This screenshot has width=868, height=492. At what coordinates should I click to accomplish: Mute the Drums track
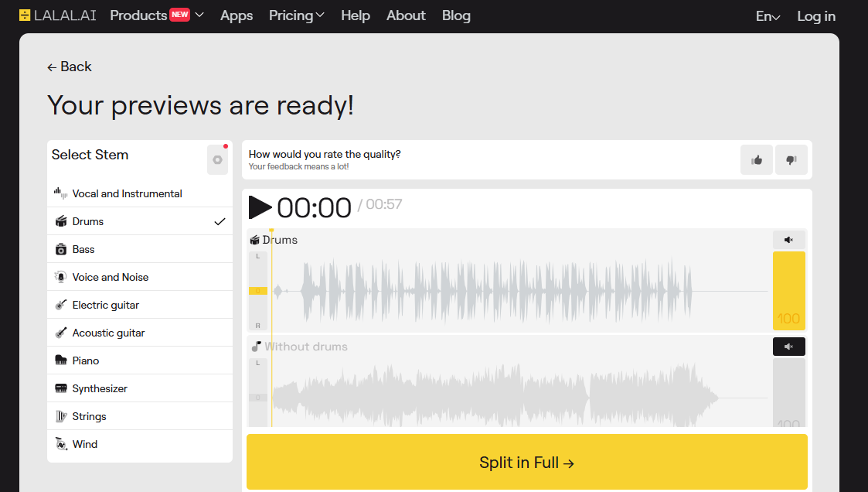pyautogui.click(x=788, y=240)
